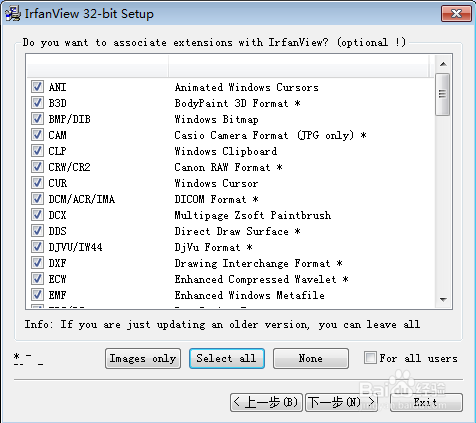This screenshot has width=476, height=423.
Task: Uncheck the DCX checkbox
Action: tap(37, 215)
